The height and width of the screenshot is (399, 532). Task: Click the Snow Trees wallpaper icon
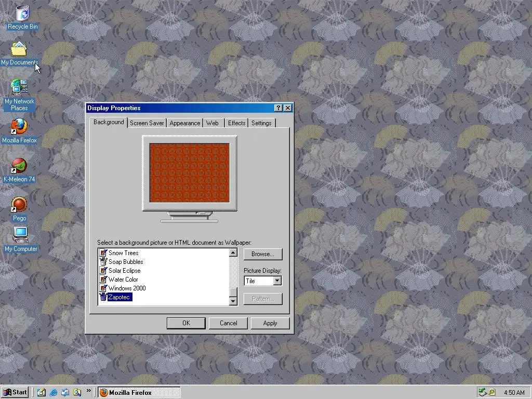tap(103, 253)
